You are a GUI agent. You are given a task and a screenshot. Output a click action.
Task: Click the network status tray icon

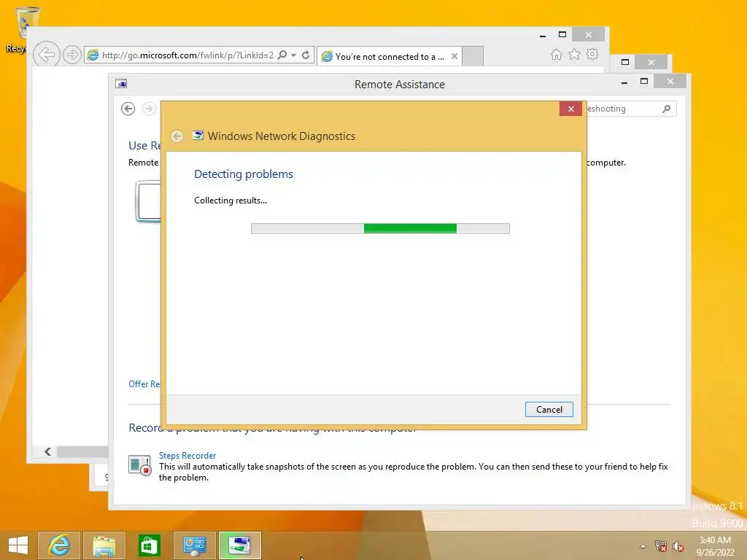point(660,546)
